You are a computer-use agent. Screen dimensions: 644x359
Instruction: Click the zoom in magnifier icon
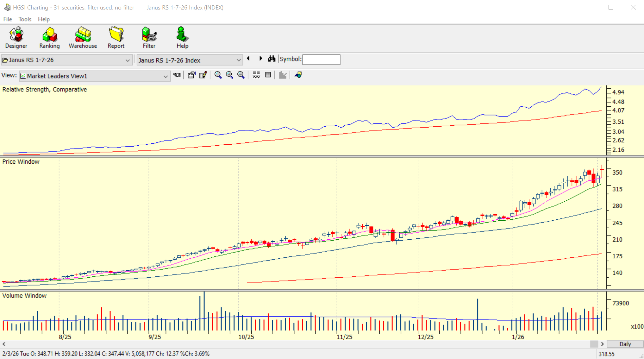click(229, 75)
